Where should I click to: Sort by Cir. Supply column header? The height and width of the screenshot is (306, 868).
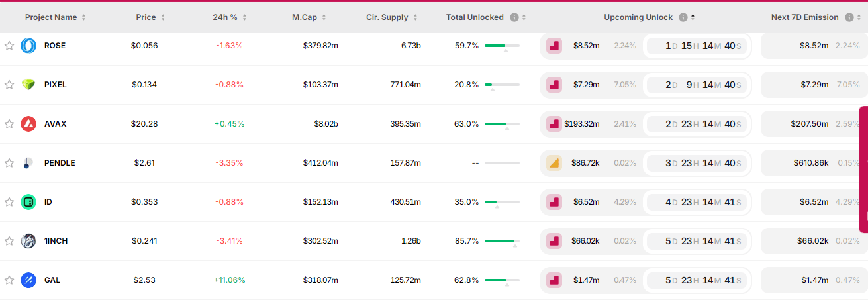click(391, 17)
